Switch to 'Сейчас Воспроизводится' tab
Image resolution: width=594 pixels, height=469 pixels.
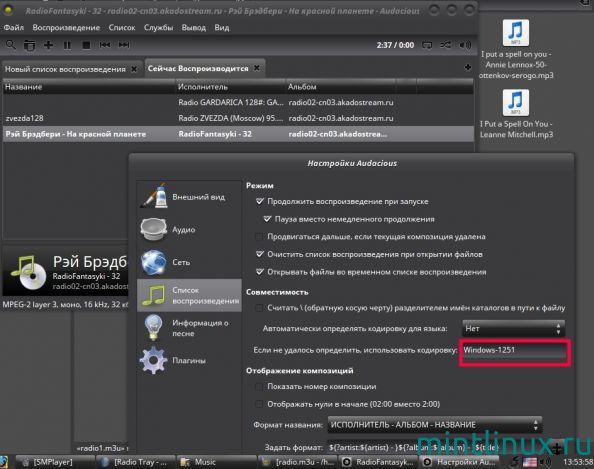pos(198,68)
